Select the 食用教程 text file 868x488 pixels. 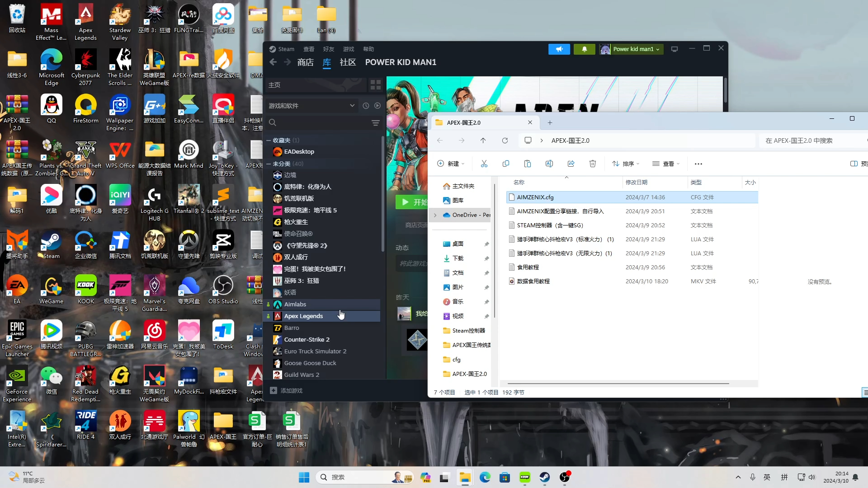point(632,267)
